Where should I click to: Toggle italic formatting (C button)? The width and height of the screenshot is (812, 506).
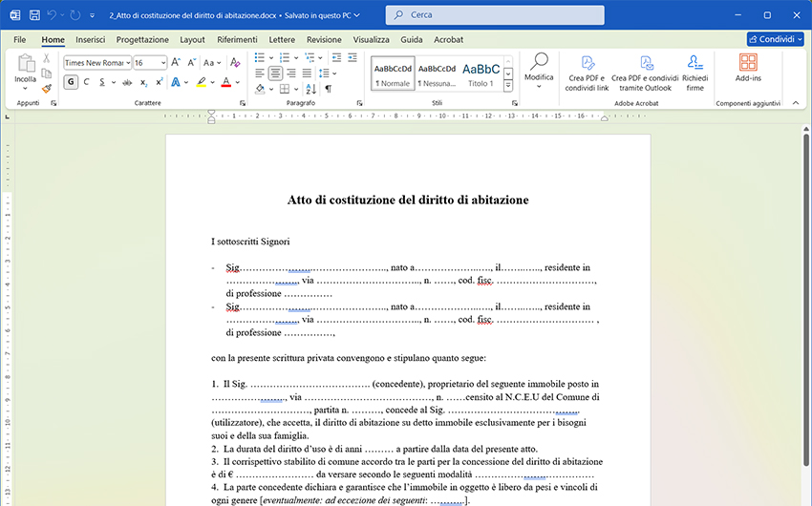87,82
